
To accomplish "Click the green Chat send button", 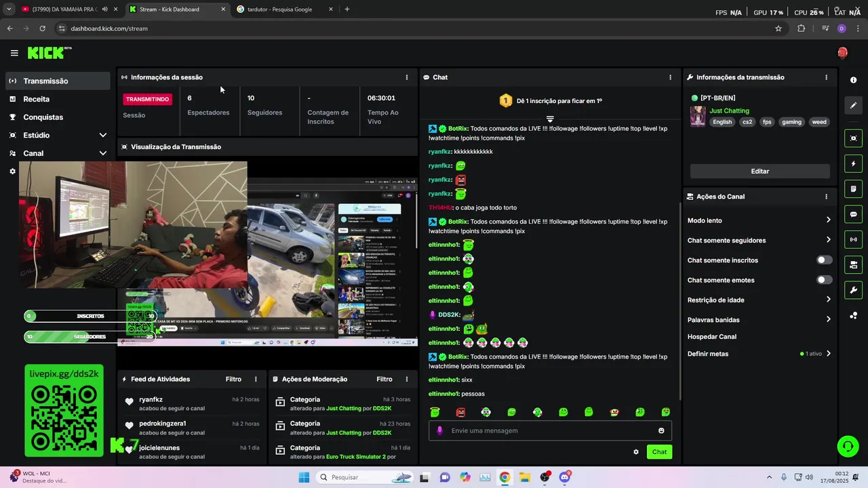I will tap(659, 452).
